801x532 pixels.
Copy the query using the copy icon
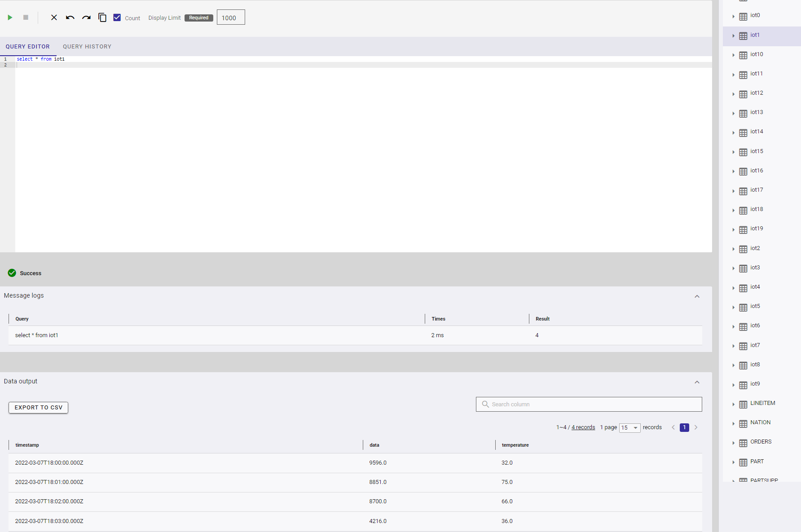click(x=102, y=18)
